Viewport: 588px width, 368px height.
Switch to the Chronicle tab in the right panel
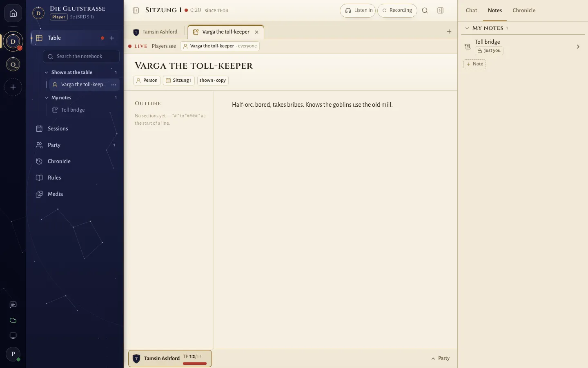[x=524, y=11]
